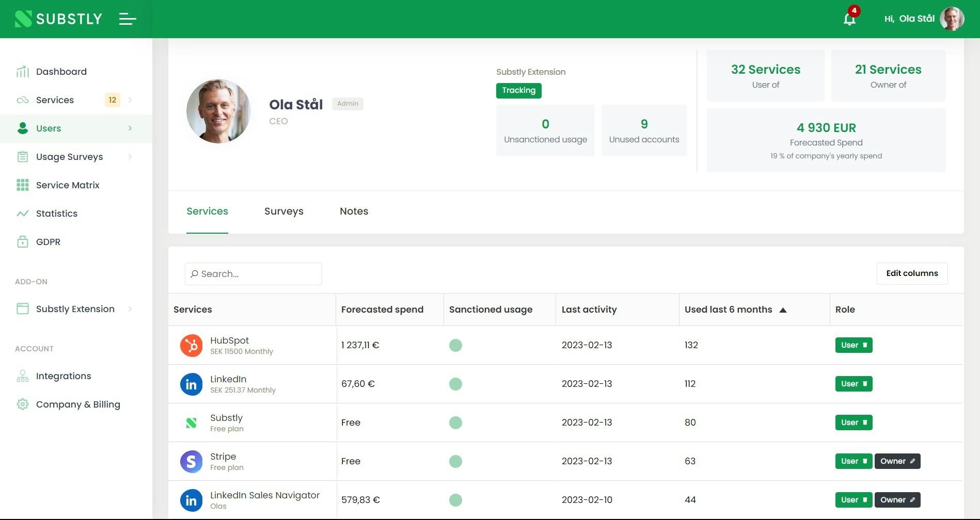Click the Dashboard chart icon
The height and width of the screenshot is (520, 980).
[x=23, y=72]
